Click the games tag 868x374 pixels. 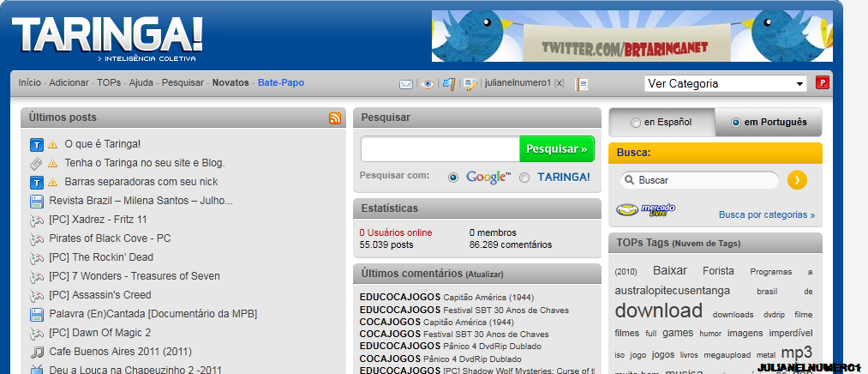(678, 333)
